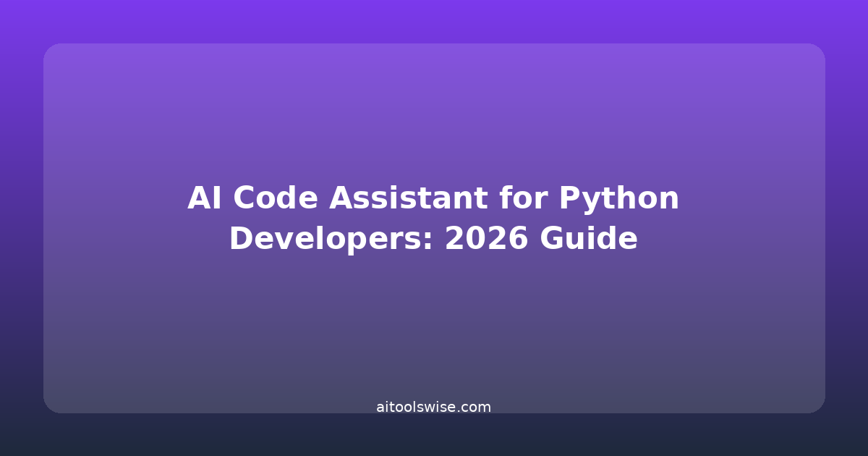
Task: Click the rounded card's top-left corner area
Action: pyautogui.click(x=61, y=61)
